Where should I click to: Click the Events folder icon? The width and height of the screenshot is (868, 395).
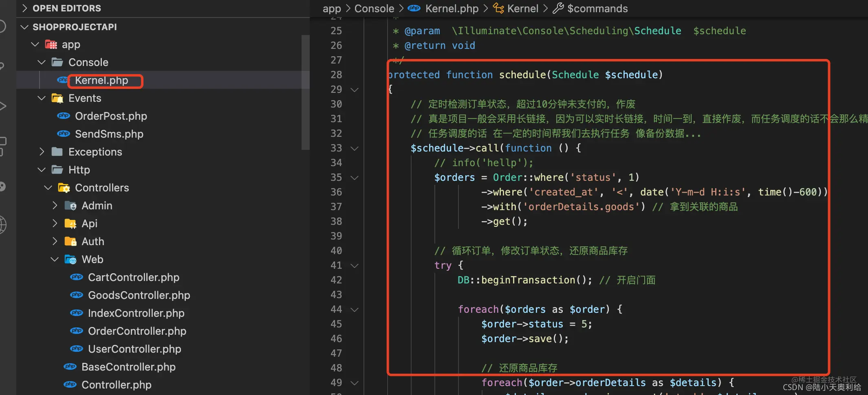[57, 98]
